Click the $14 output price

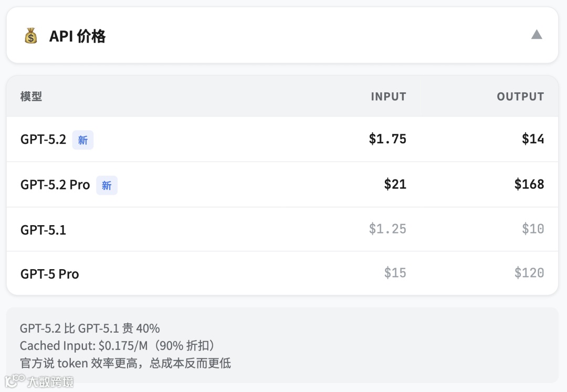pyautogui.click(x=532, y=139)
